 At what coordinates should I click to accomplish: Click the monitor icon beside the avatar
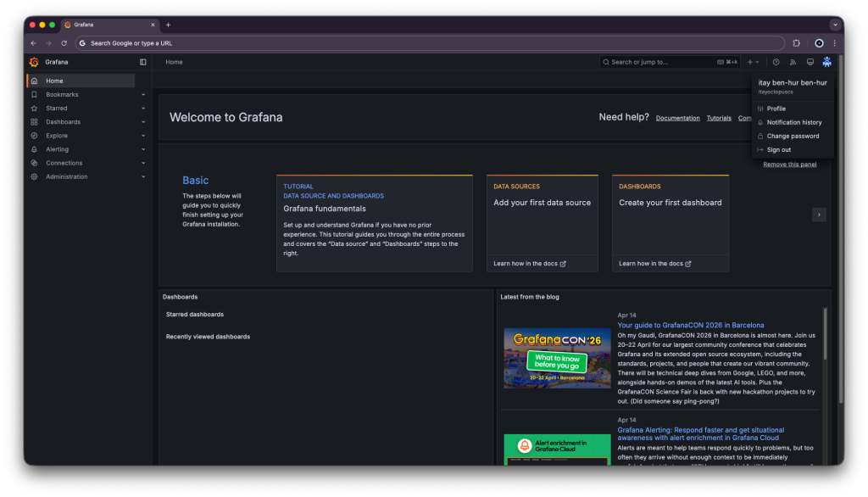pyautogui.click(x=810, y=62)
